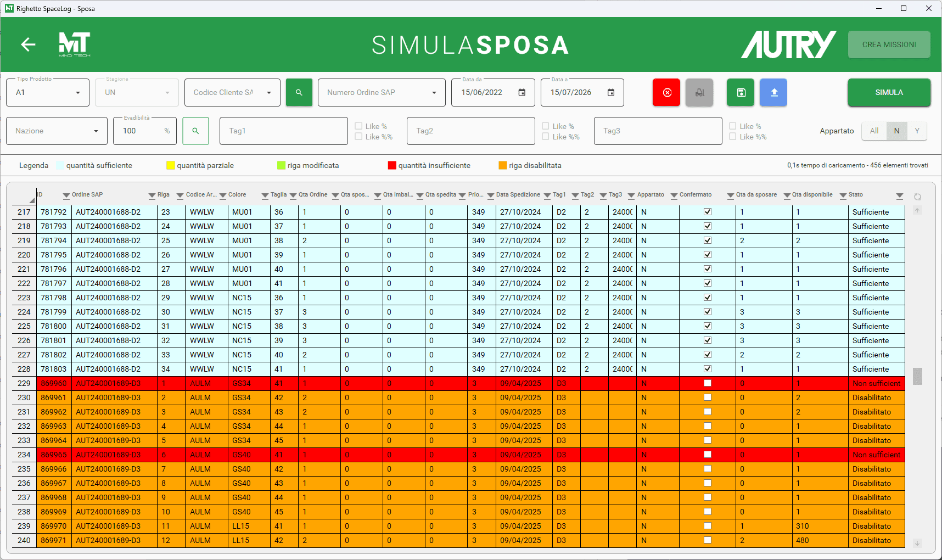Click the blue upload arrow button
The image size is (942, 560).
click(x=773, y=92)
